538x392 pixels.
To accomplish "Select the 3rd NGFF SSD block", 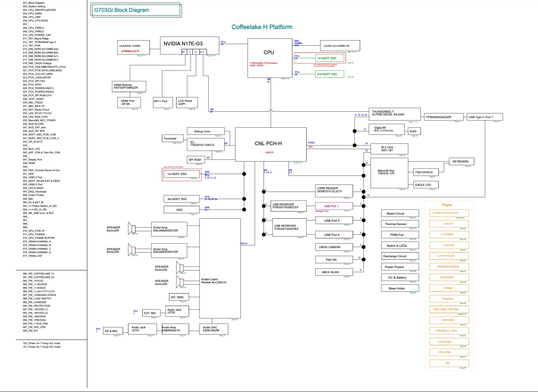I will [x=182, y=199].
